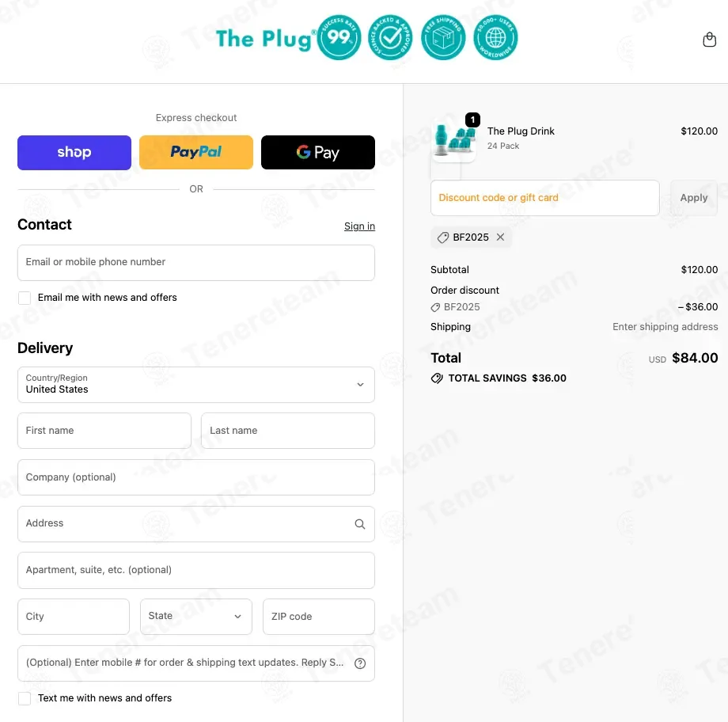Open the shopping bag cart icon

[709, 40]
